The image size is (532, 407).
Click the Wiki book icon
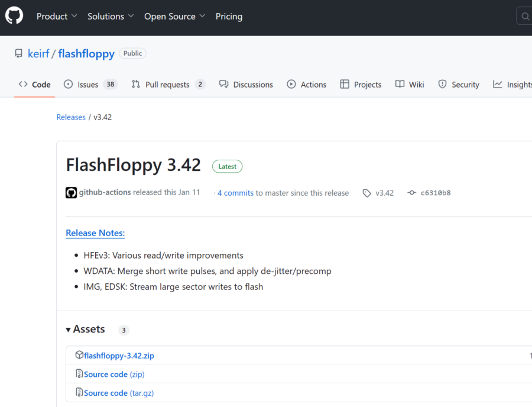[x=400, y=84]
